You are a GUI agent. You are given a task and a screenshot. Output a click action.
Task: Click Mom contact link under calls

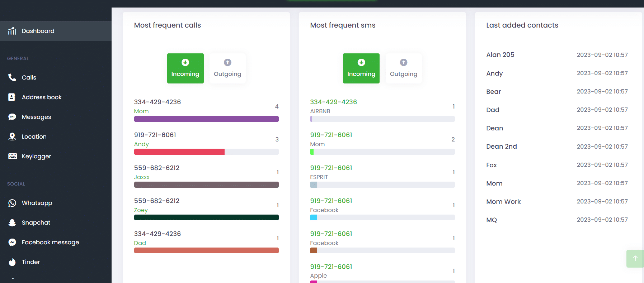tap(141, 111)
